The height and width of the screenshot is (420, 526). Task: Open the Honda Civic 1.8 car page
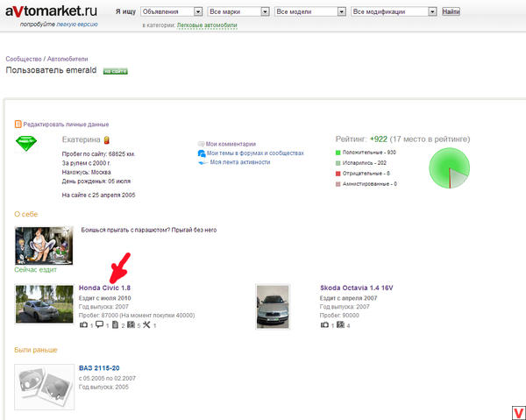click(x=104, y=288)
